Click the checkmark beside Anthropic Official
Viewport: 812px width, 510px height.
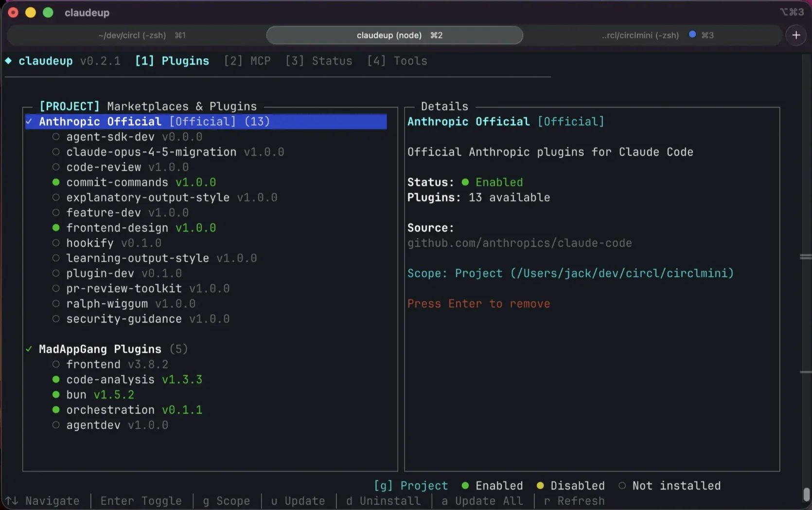(x=29, y=121)
